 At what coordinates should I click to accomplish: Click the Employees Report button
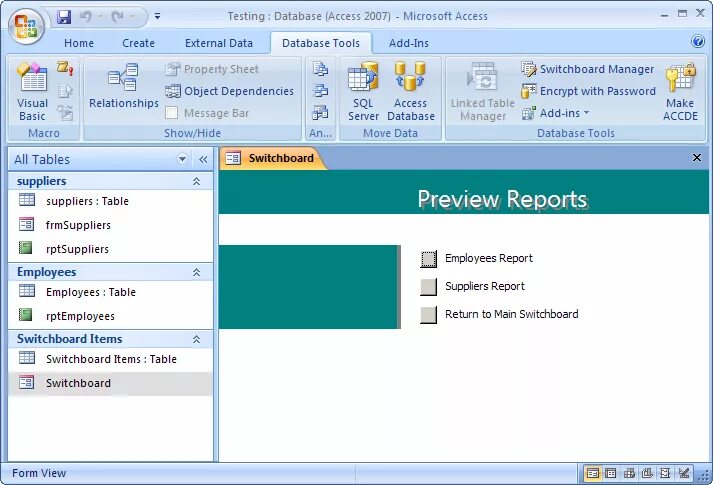tap(428, 259)
